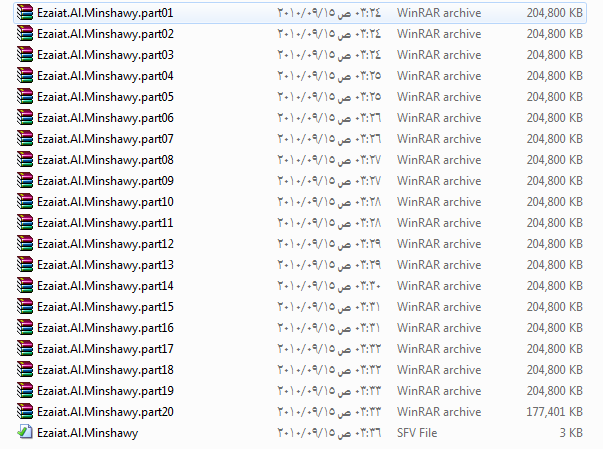Click the WinRAR icon of Ezaiat.Al.Minshawy.part02
The height and width of the screenshot is (449, 603).
tap(25, 33)
